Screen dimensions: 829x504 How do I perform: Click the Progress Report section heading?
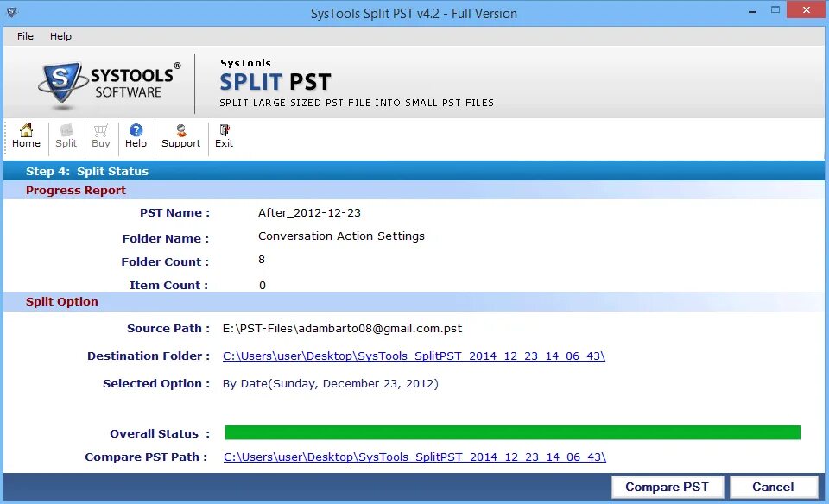point(76,190)
